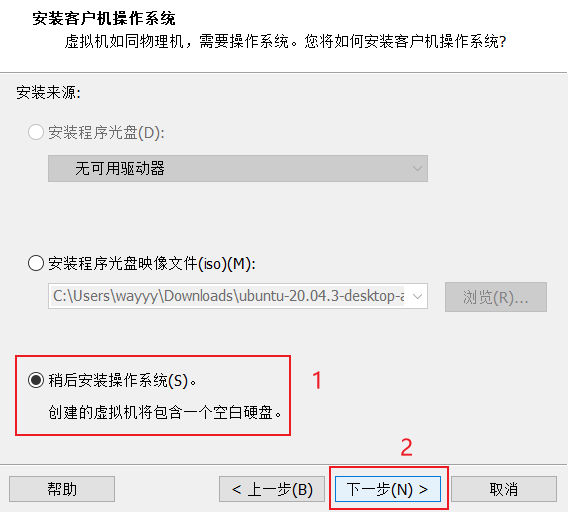
Task: Proceed with 下一步(N) > button
Action: (x=388, y=489)
